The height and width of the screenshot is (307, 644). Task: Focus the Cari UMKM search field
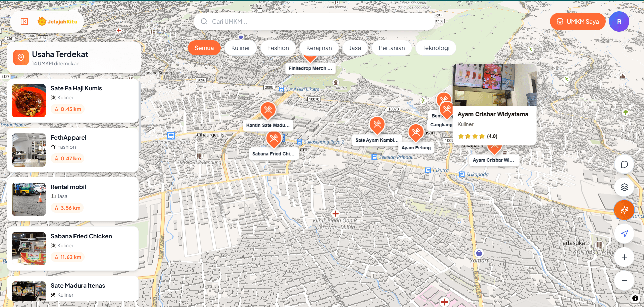click(x=314, y=22)
